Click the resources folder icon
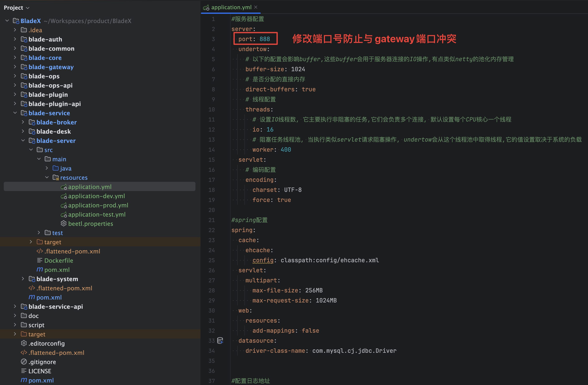Viewport: 588px width, 385px height. click(x=56, y=178)
